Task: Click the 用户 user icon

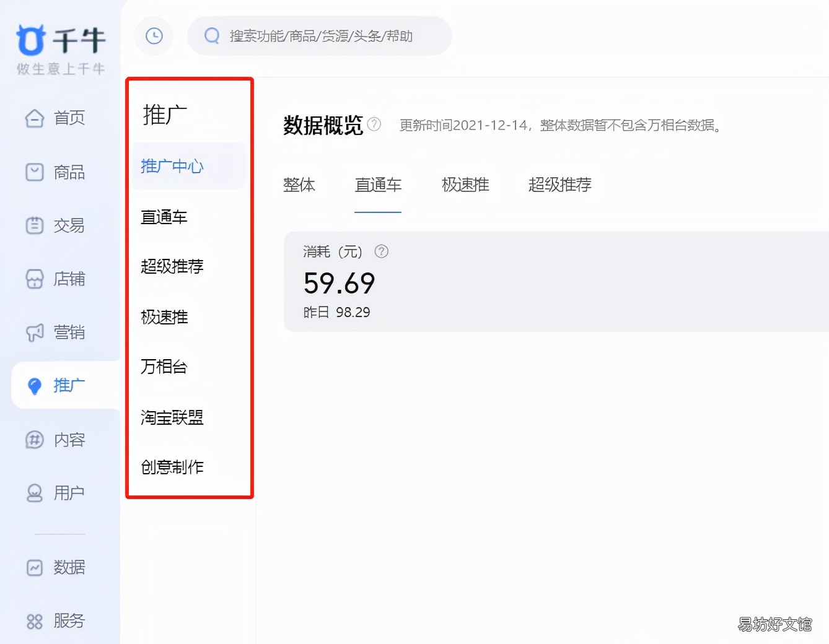Action: (x=35, y=493)
